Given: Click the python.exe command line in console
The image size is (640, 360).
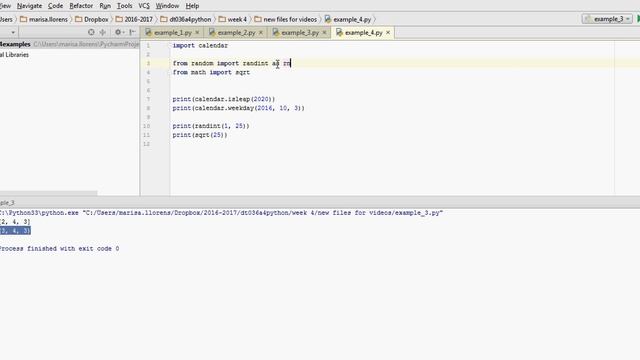Looking at the screenshot, I should (x=221, y=213).
